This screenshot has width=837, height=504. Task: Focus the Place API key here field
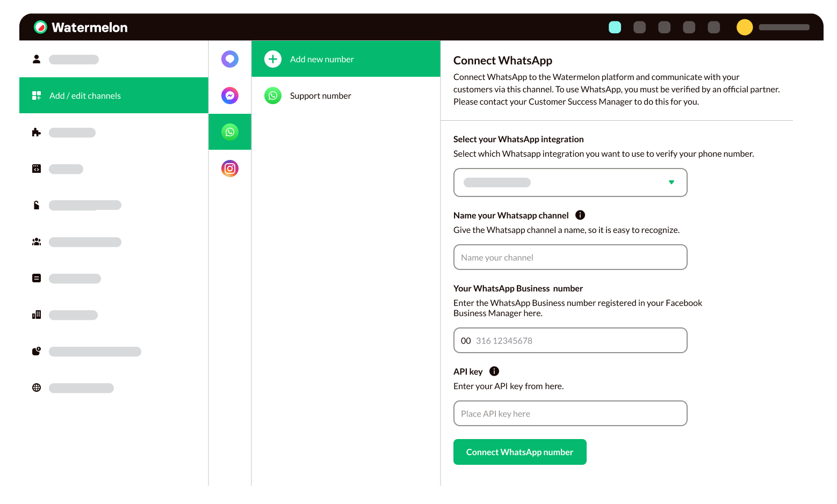pyautogui.click(x=571, y=413)
